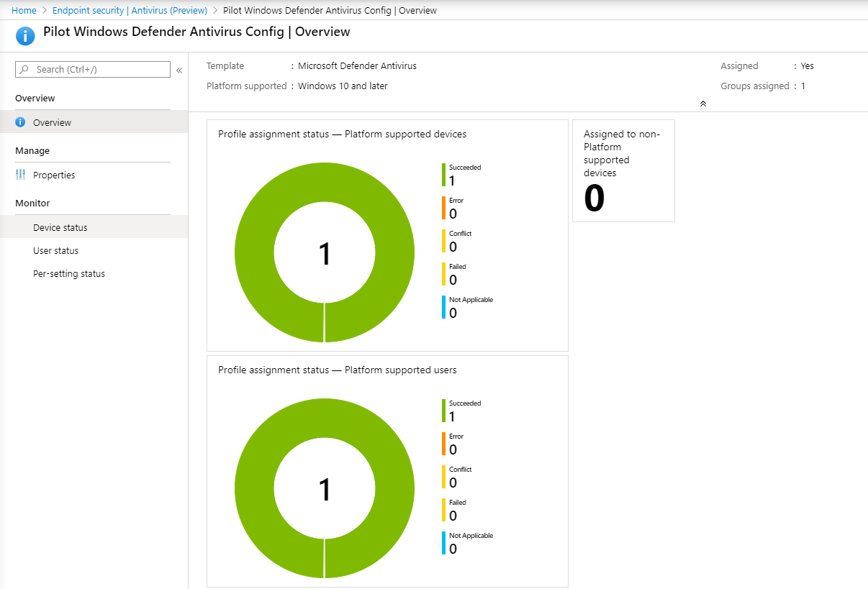The width and height of the screenshot is (868, 589).
Task: Select the Overview item's blue info icon
Action: coord(22,122)
